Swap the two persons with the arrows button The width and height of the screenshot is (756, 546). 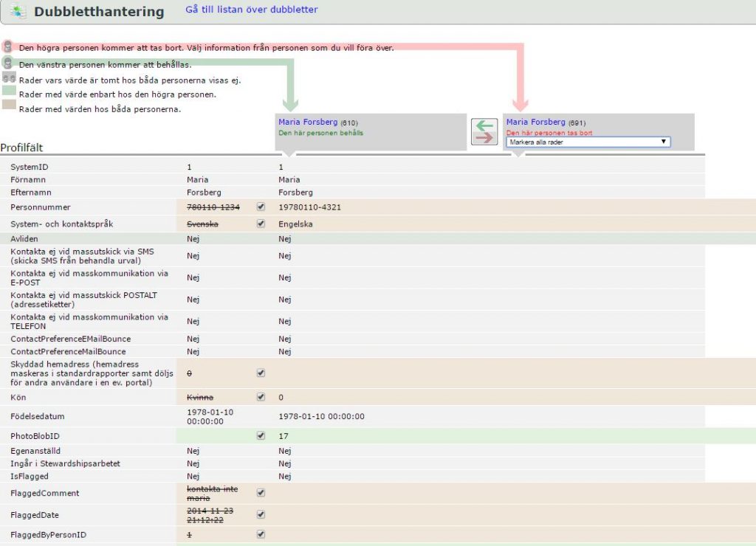[x=484, y=131]
